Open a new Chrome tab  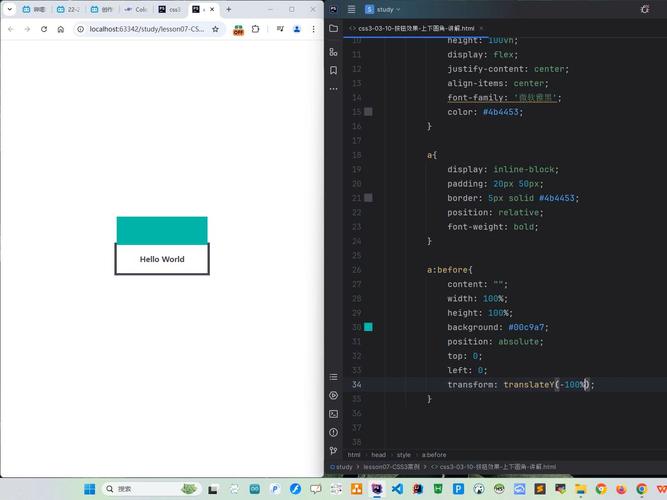[x=228, y=9]
